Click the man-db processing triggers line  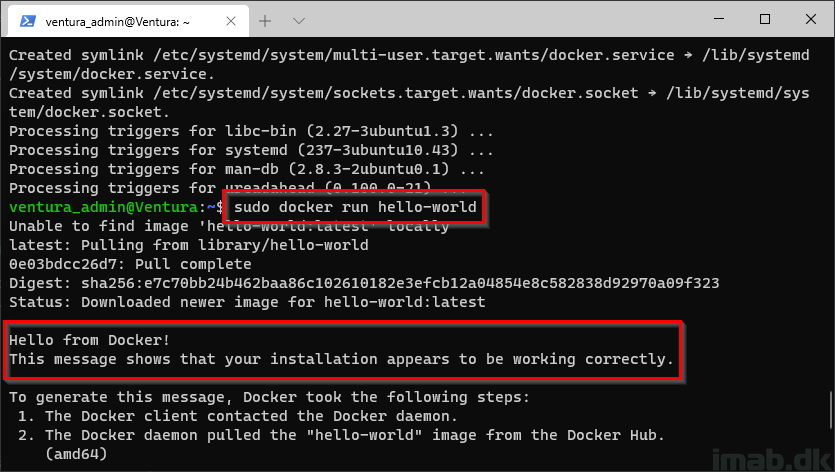click(x=247, y=169)
